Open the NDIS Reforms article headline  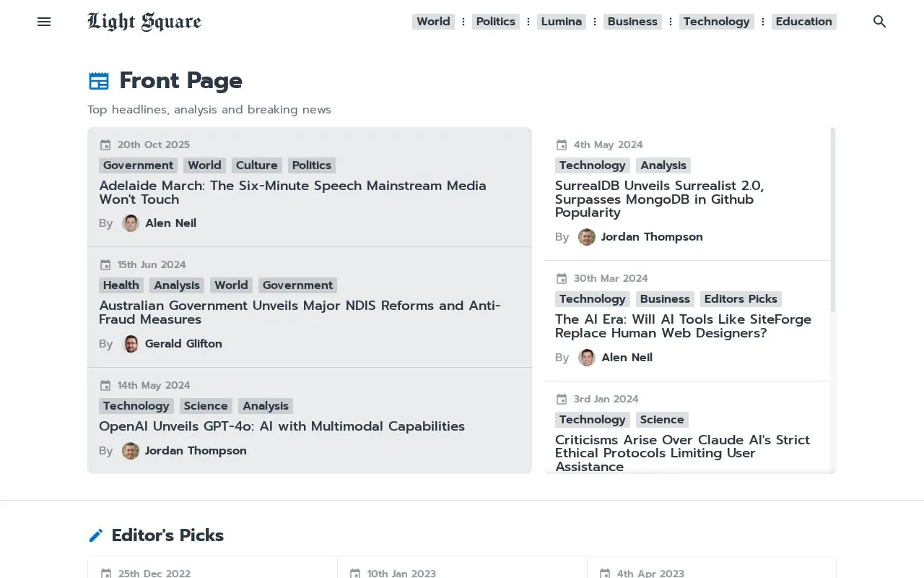tap(300, 312)
